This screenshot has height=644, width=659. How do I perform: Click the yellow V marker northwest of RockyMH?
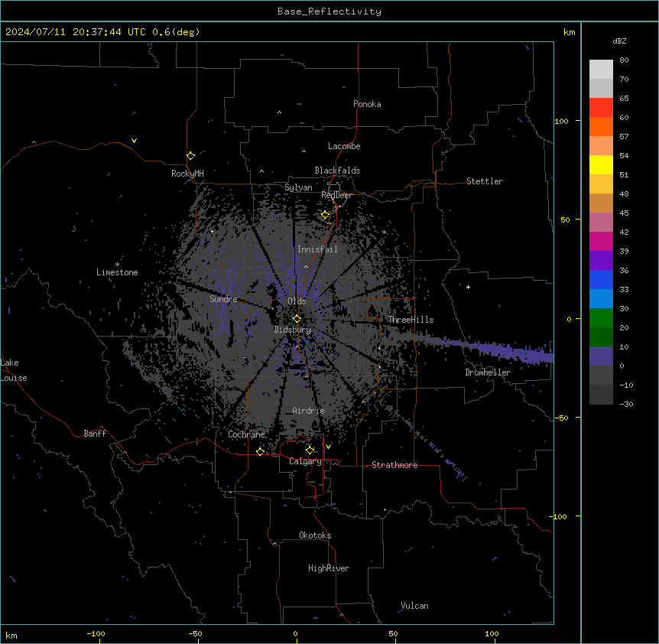[134, 141]
